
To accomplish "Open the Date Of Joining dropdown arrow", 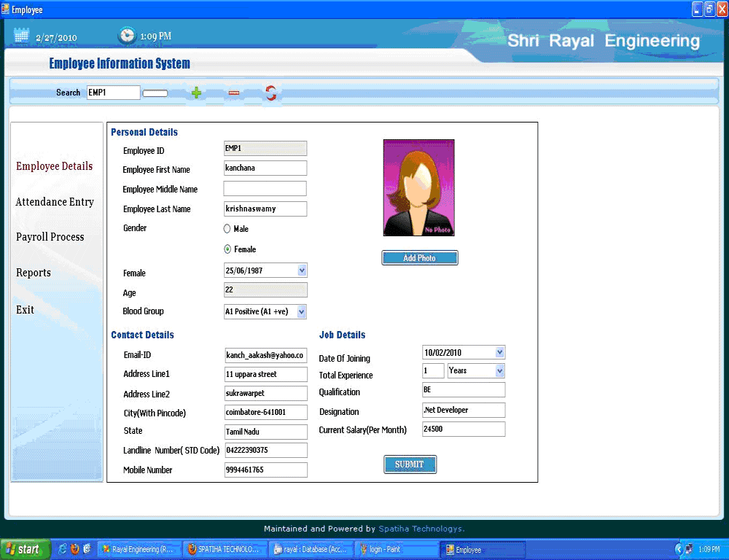I will pyautogui.click(x=500, y=352).
